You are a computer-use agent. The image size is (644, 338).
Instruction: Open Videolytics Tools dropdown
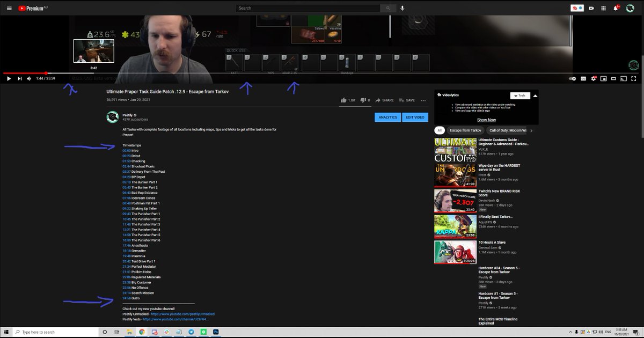tap(519, 95)
